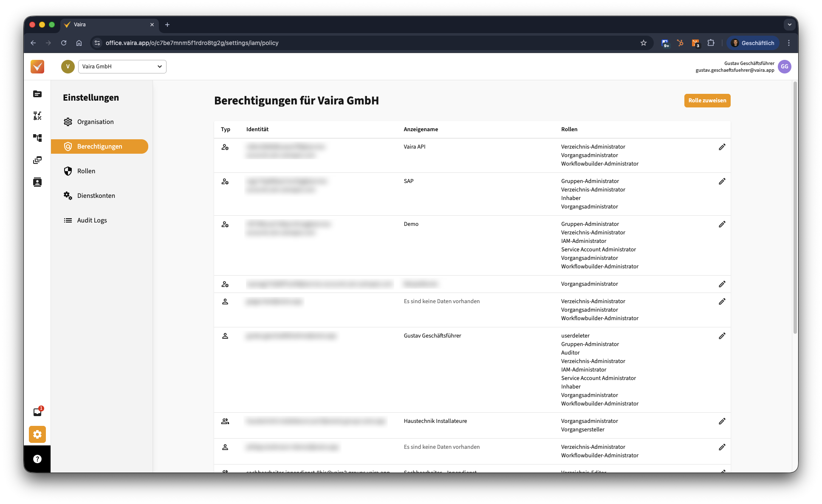Open the Dienstkonten menu item

click(x=96, y=196)
